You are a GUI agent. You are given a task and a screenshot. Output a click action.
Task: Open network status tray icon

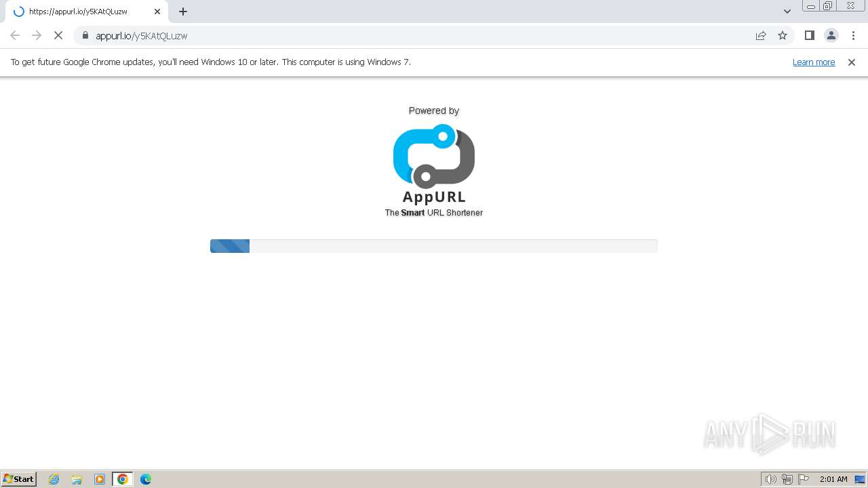pos(787,479)
